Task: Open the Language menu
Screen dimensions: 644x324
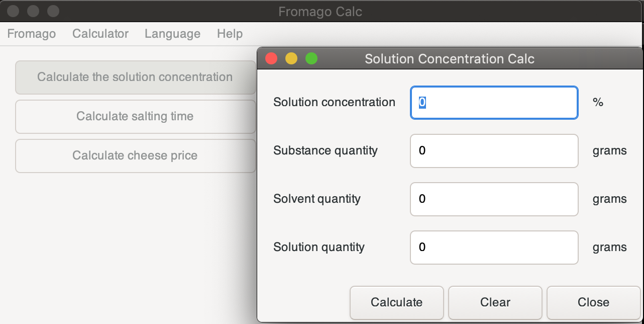Action: click(172, 34)
